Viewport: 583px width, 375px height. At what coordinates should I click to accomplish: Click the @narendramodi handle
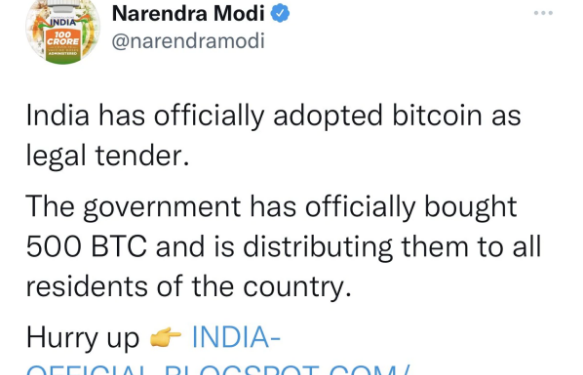188,41
